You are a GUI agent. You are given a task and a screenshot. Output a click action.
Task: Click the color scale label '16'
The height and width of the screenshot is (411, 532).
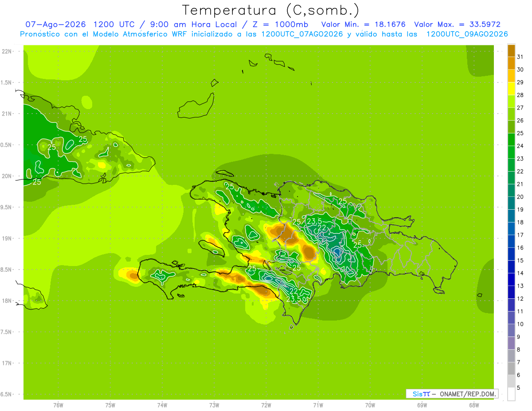click(x=520, y=248)
